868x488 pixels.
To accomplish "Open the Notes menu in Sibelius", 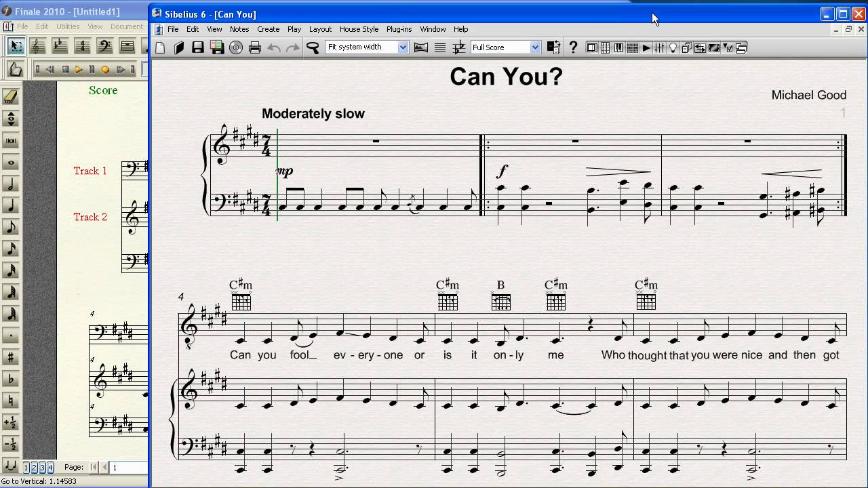I will point(239,29).
